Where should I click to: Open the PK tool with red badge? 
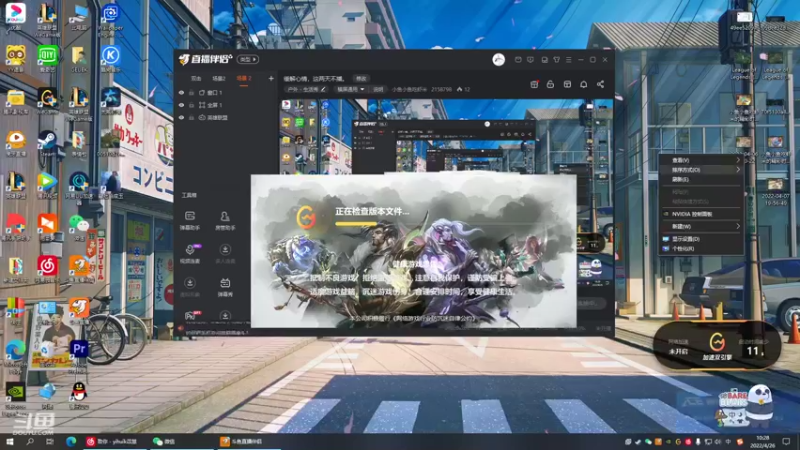(192, 316)
